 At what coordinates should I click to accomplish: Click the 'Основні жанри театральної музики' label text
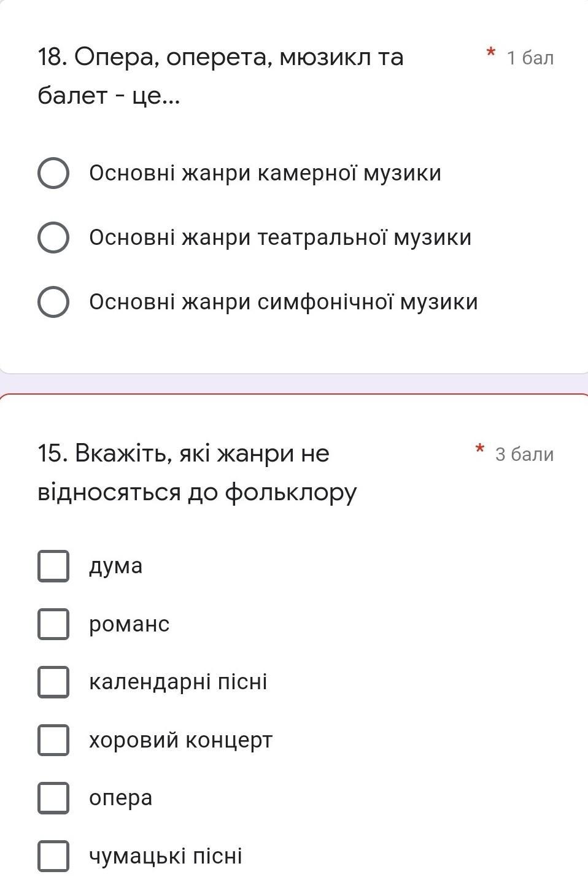(280, 238)
